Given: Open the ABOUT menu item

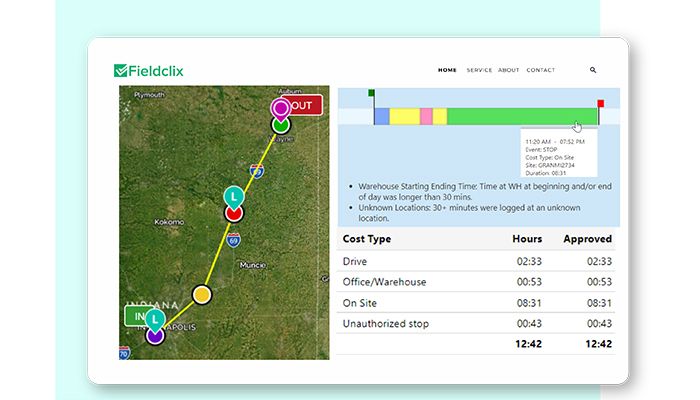Looking at the screenshot, I should click(x=508, y=70).
